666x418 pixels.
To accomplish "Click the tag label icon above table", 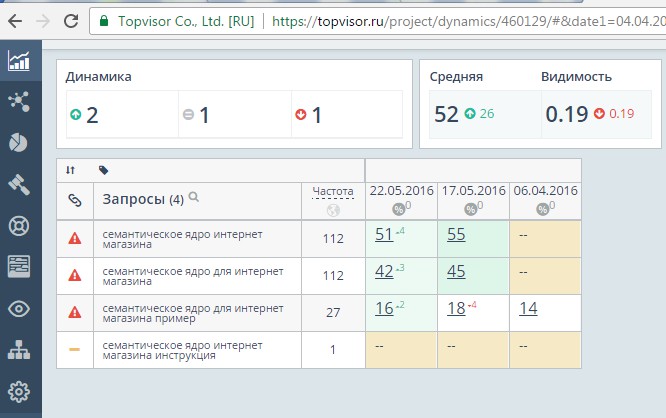I will click(103, 170).
